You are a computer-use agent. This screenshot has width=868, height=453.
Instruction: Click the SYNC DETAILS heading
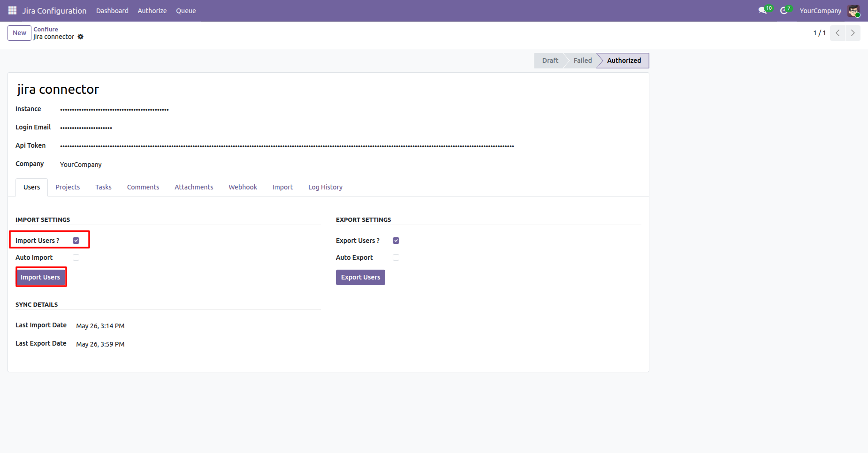coord(37,304)
